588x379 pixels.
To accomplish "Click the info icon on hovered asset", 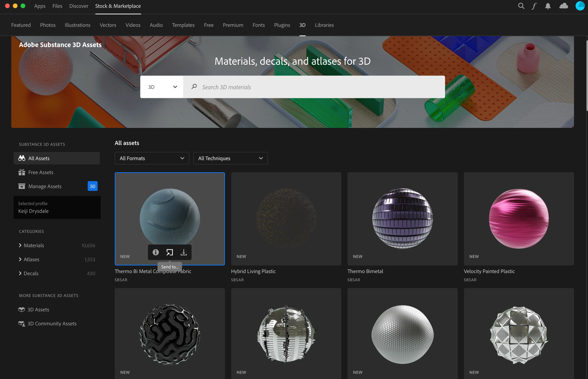I will pos(156,252).
